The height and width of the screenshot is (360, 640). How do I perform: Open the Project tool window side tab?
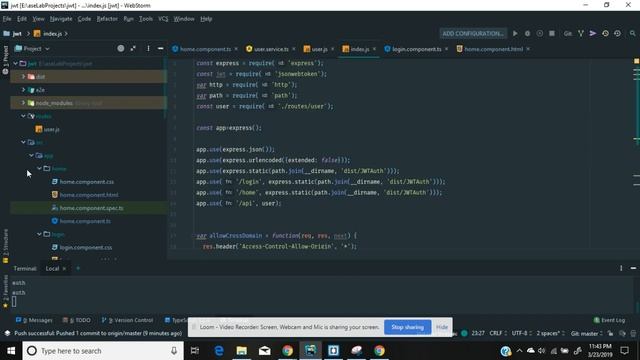point(5,60)
